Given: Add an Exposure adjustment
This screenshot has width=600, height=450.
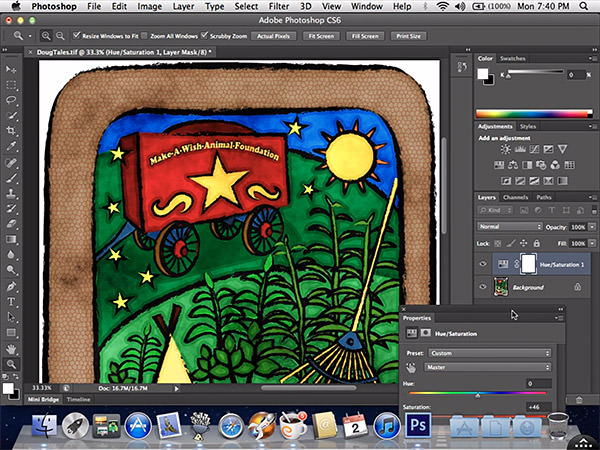Looking at the screenshot, I should [x=548, y=149].
